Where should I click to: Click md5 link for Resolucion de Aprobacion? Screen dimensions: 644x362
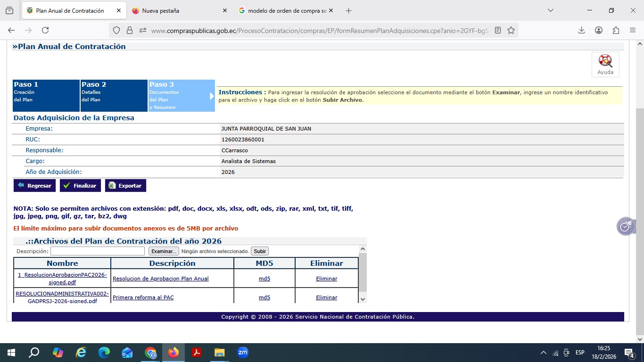point(264,279)
